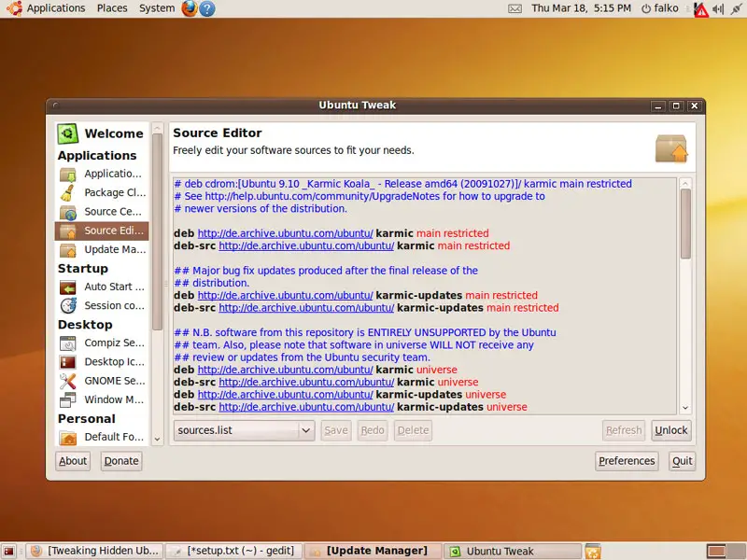Image resolution: width=747 pixels, height=560 pixels.
Task: Click the update notifier icon in bottom panel
Action: click(x=593, y=551)
